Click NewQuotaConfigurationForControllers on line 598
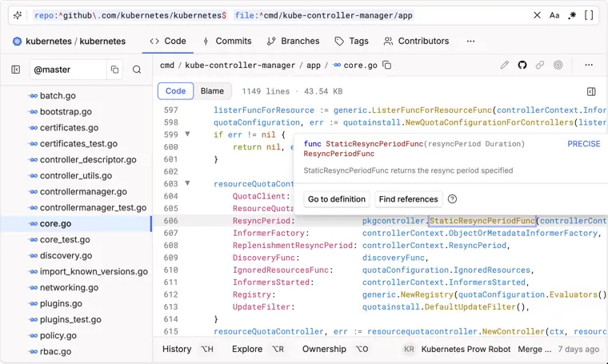The height and width of the screenshot is (364, 608). pyautogui.click(x=490, y=122)
